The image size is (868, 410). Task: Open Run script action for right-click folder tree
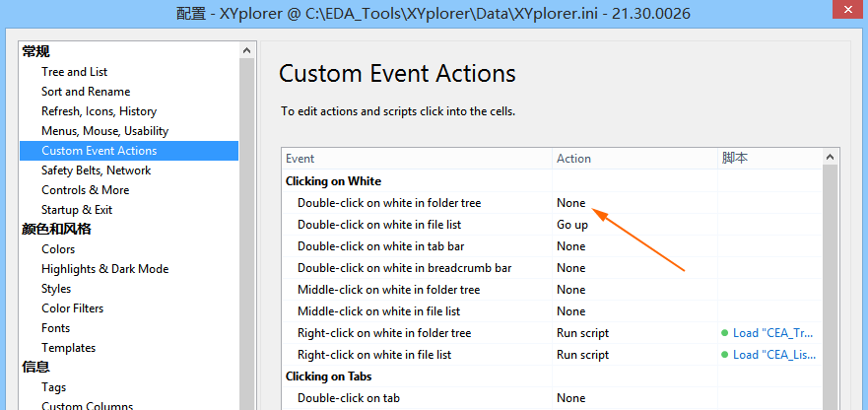[634, 333]
